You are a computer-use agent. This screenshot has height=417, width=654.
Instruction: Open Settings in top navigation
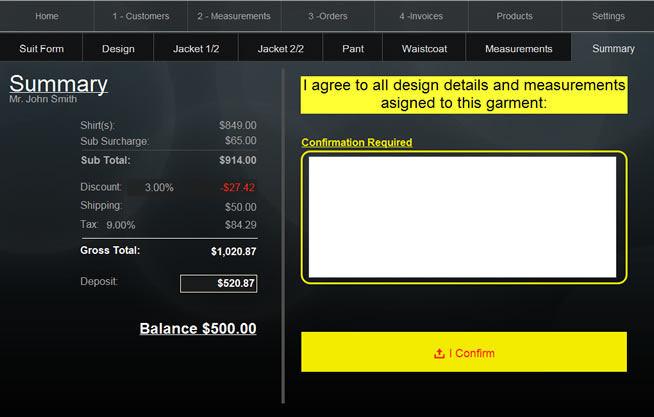click(x=608, y=16)
